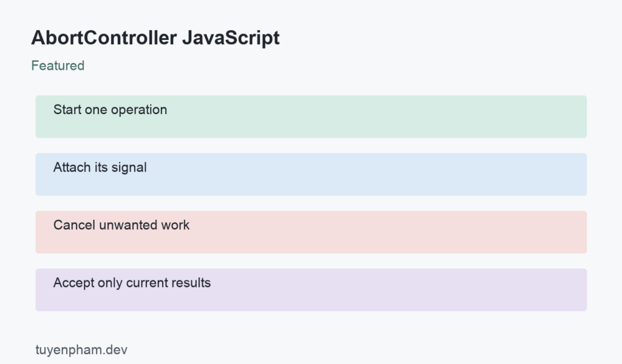
Task: Choose the 'Cancel unwanted work' card
Action: click(x=311, y=232)
